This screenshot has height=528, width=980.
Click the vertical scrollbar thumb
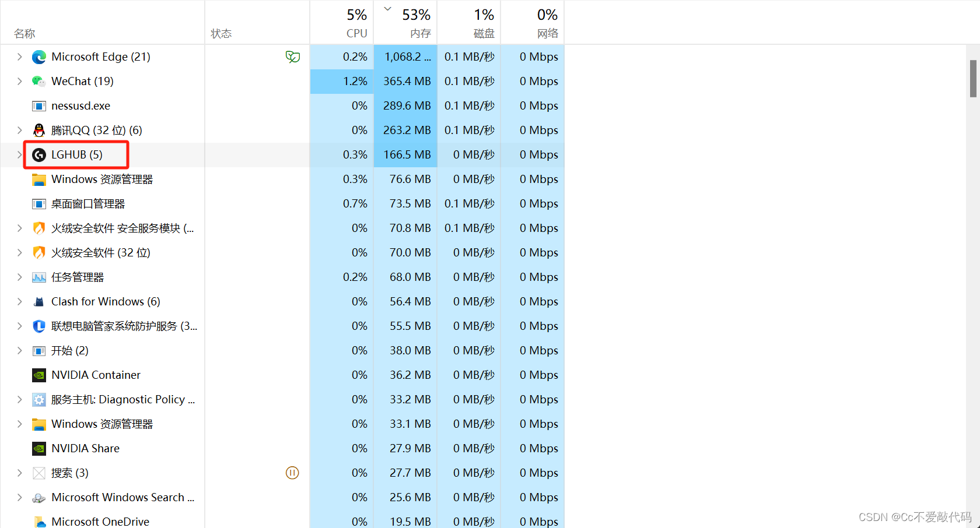pyautogui.click(x=973, y=79)
